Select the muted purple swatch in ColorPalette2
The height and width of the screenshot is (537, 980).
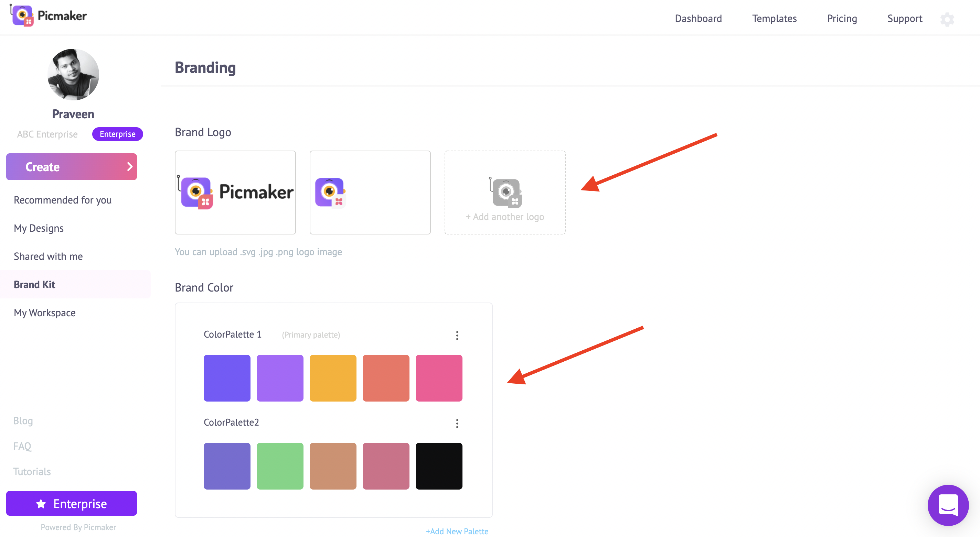tap(227, 466)
